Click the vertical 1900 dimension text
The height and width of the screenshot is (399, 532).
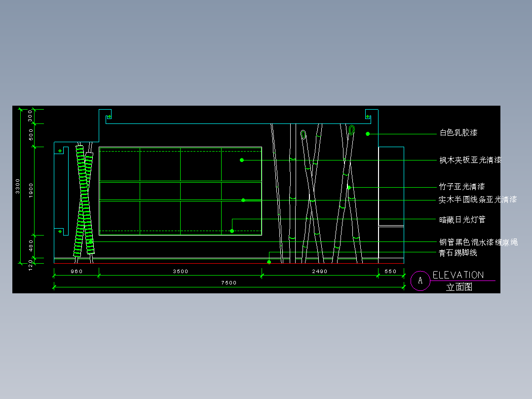(x=31, y=191)
